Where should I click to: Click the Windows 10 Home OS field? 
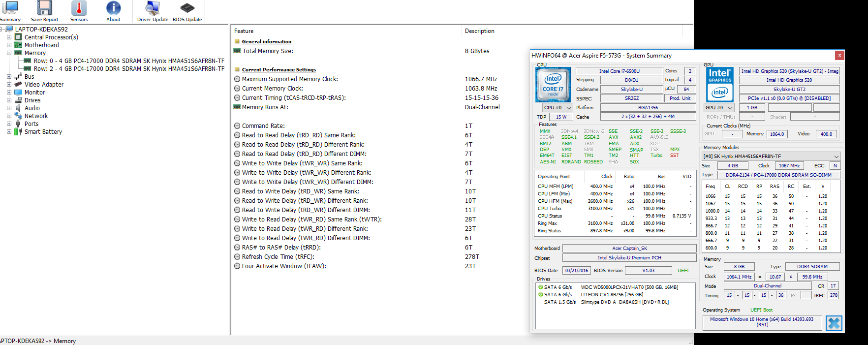[761, 322]
